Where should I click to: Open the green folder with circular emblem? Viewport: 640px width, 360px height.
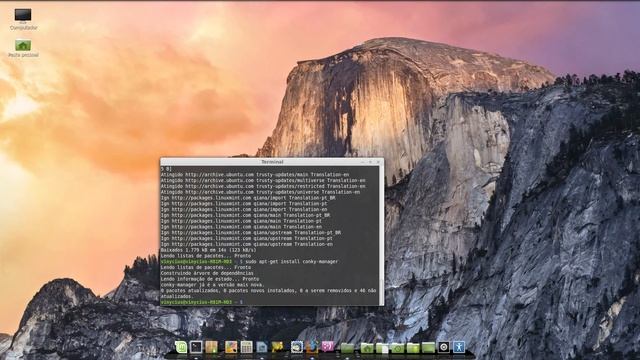[397, 347]
